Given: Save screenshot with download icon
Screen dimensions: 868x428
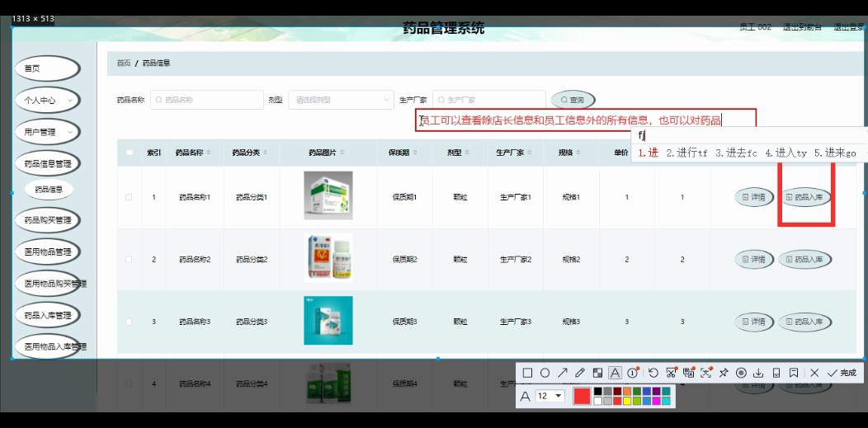Looking at the screenshot, I should tap(758, 374).
